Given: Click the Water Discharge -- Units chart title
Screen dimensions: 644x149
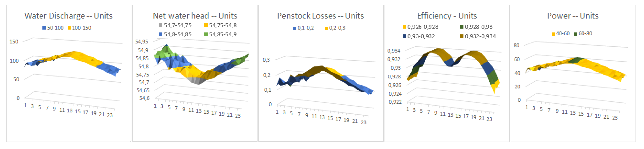Looking at the screenshot, I should click(x=68, y=16).
